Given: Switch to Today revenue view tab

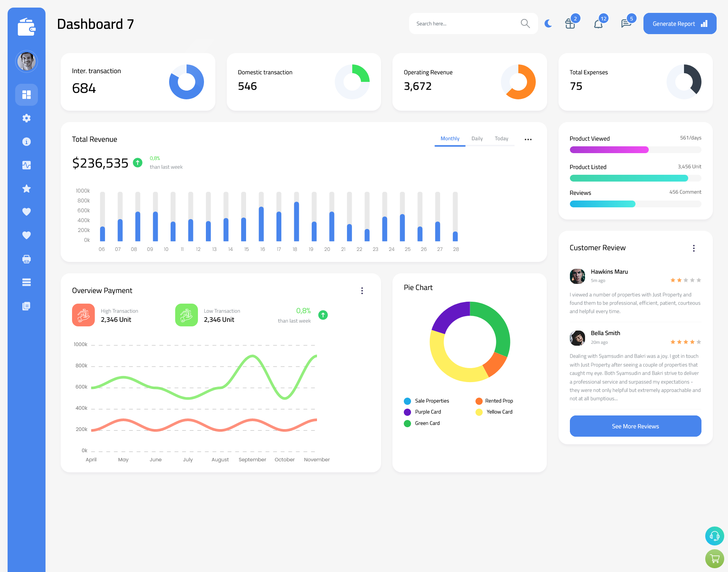Looking at the screenshot, I should pyautogui.click(x=501, y=139).
